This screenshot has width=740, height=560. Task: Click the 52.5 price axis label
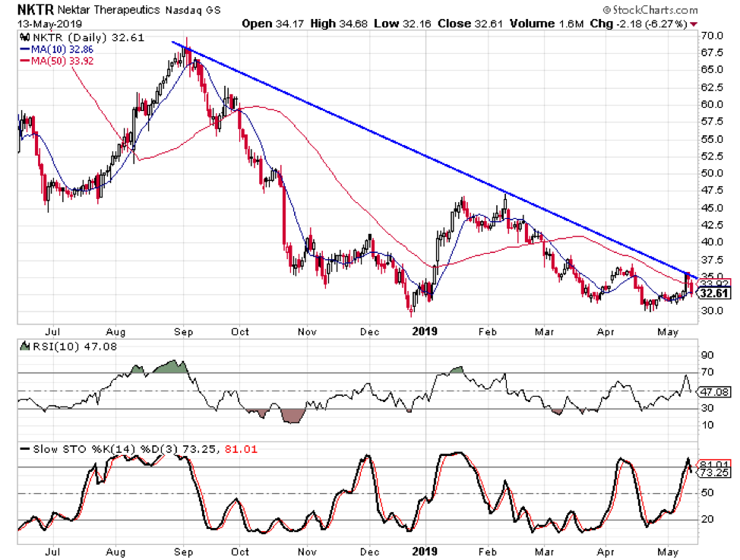(712, 156)
